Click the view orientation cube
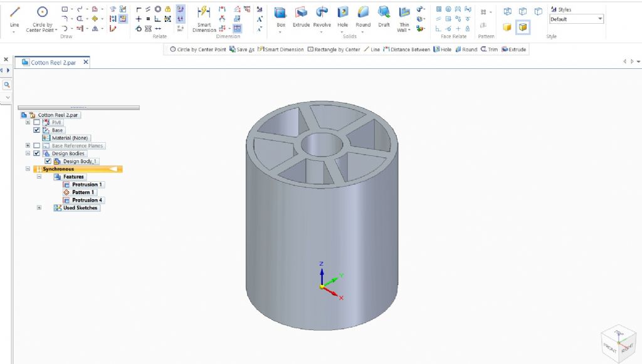 [x=619, y=343]
